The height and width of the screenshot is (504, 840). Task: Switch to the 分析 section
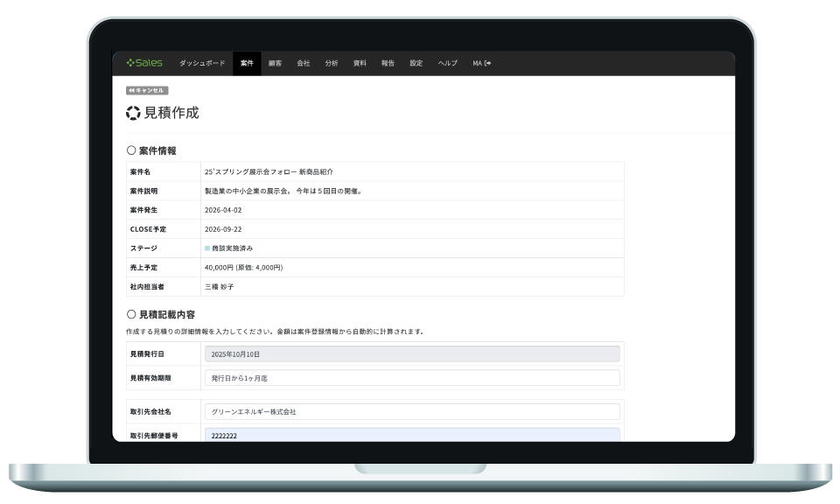[x=332, y=63]
